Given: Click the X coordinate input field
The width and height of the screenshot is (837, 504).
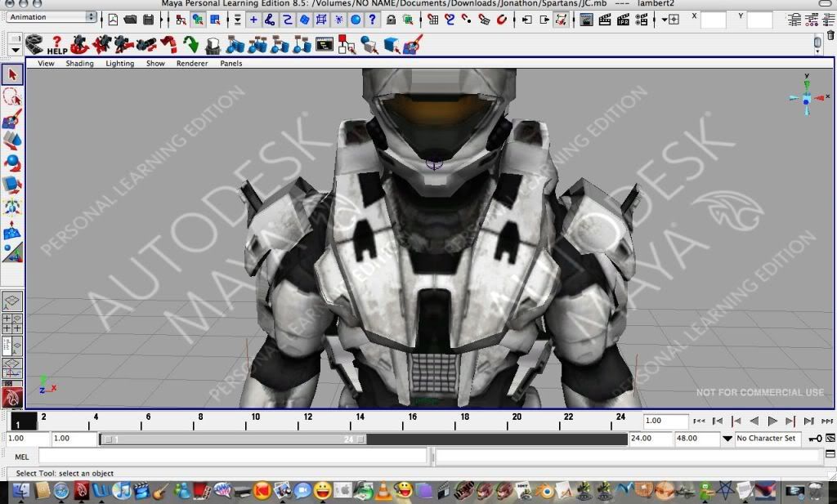Looking at the screenshot, I should click(713, 20).
